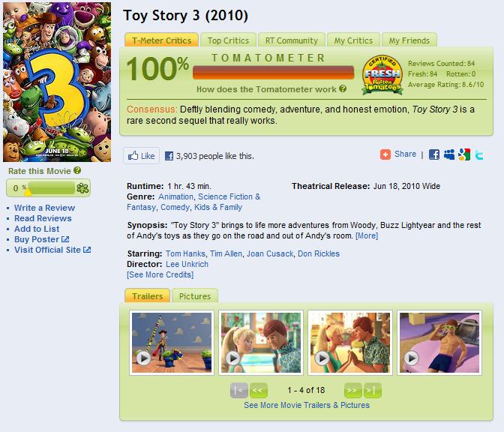The height and width of the screenshot is (432, 504).
Task: Expand cast with See More Credits
Action: [x=160, y=274]
